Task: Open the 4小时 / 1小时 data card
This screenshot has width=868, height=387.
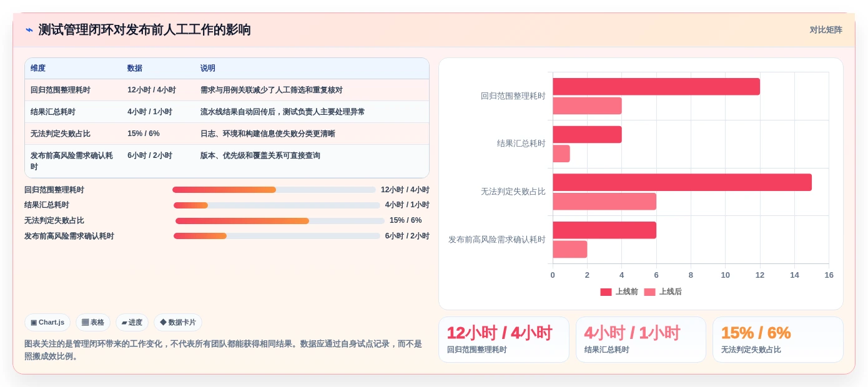Action: pos(641,340)
